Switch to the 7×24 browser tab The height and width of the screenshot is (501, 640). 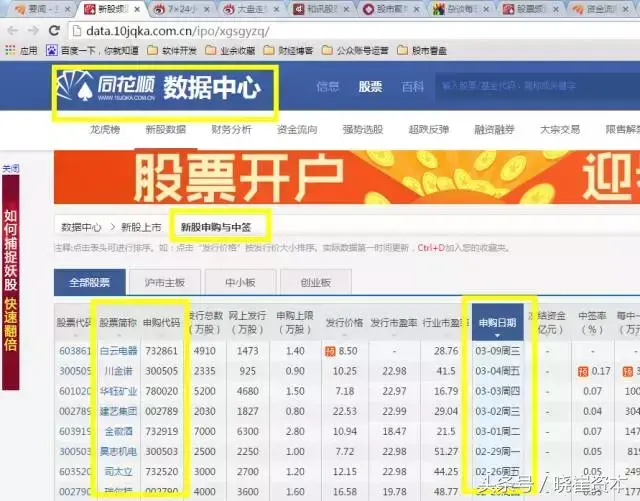pyautogui.click(x=180, y=9)
